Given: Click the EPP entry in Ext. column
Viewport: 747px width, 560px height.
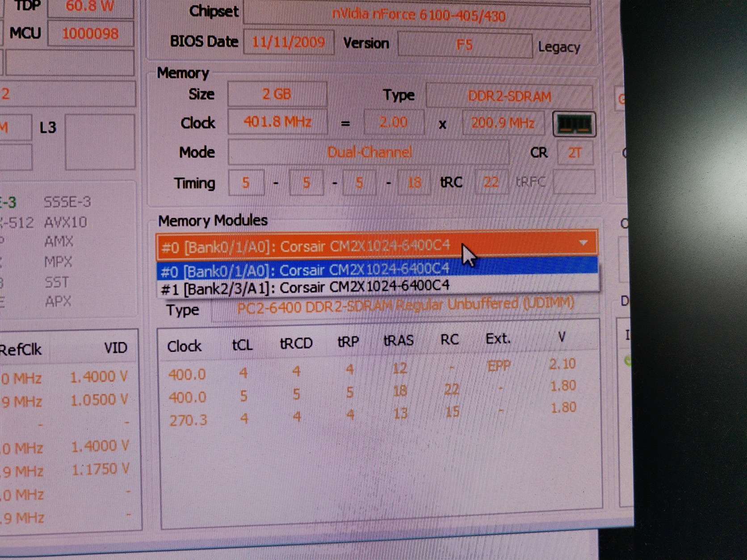Looking at the screenshot, I should 499,366.
